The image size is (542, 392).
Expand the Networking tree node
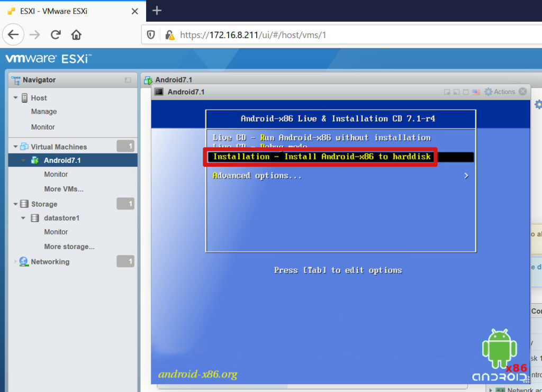[15, 262]
